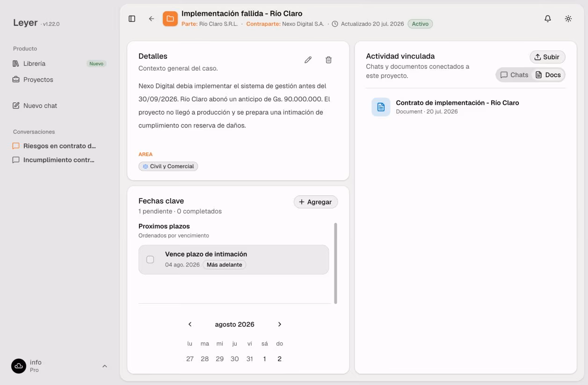Click the Implementación fallida - Río Claro title
The width and height of the screenshot is (588, 385).
[x=242, y=14]
